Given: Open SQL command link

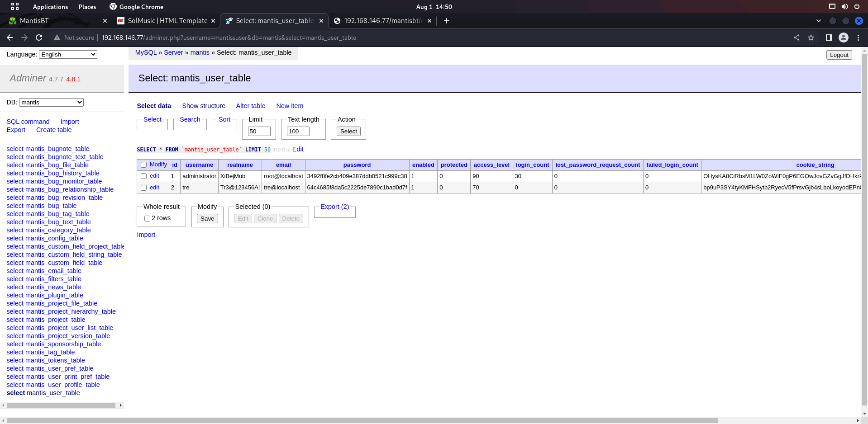Looking at the screenshot, I should point(28,122).
